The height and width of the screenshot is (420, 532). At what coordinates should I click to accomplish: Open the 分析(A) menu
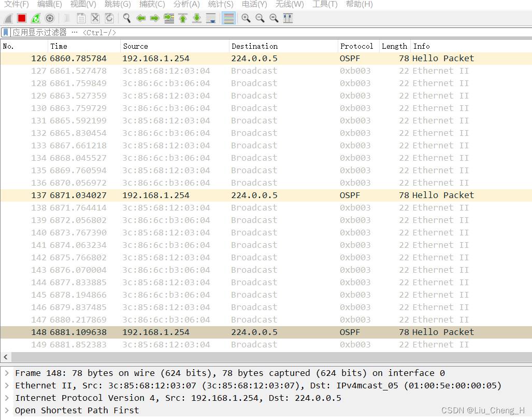tap(186, 4)
